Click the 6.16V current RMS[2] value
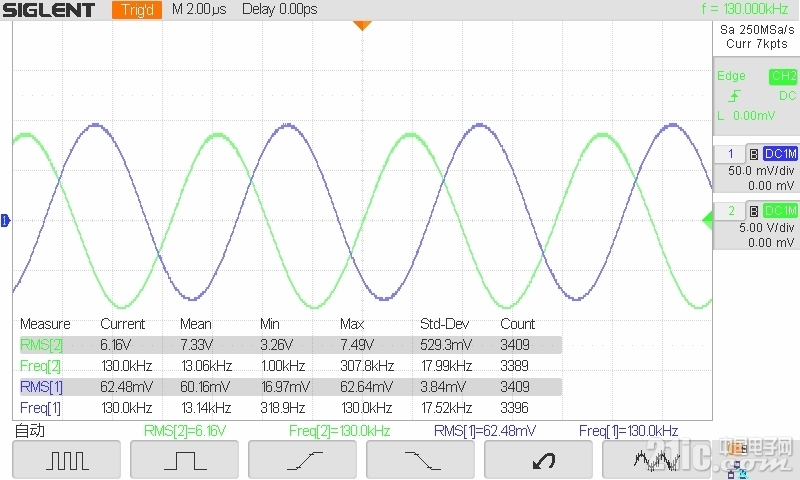This screenshot has width=800, height=480. (115, 345)
